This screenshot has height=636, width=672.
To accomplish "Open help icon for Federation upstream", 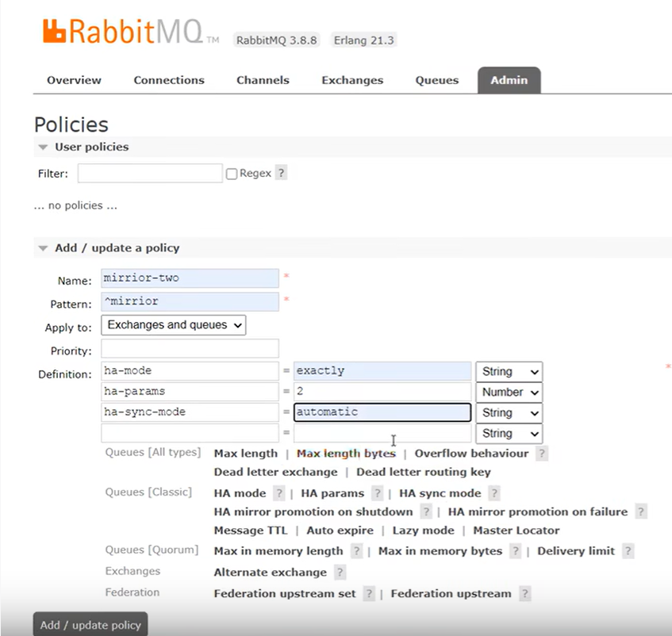I will pos(524,594).
